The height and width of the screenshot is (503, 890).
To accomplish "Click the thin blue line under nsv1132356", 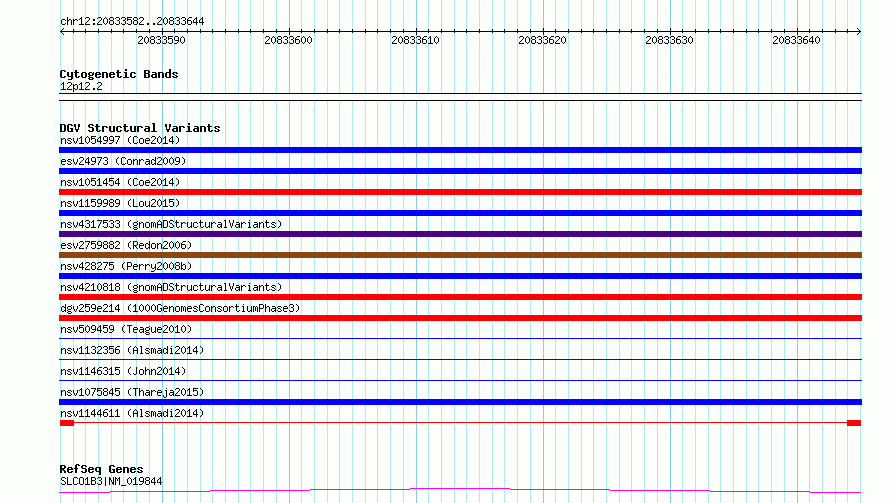I will coord(460,360).
